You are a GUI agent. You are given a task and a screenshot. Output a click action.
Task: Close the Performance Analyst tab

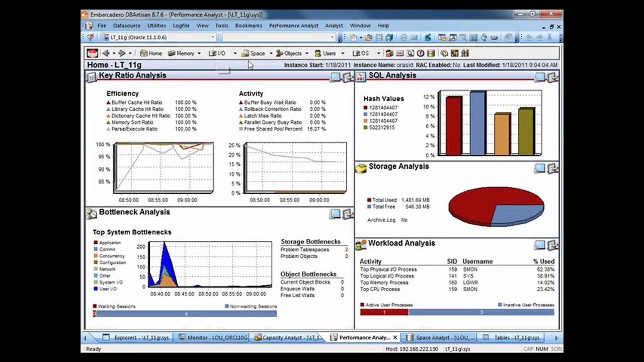[x=395, y=338]
